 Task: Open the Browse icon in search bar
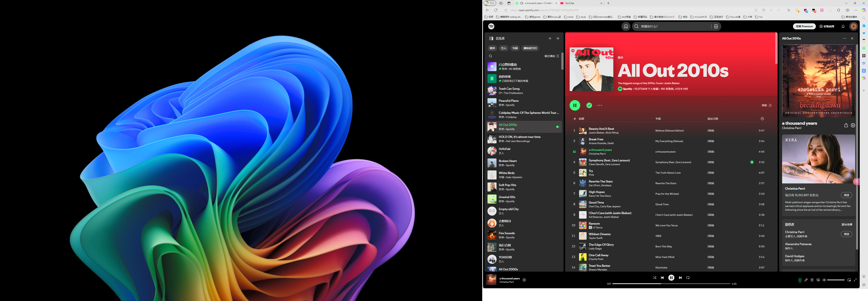(716, 26)
